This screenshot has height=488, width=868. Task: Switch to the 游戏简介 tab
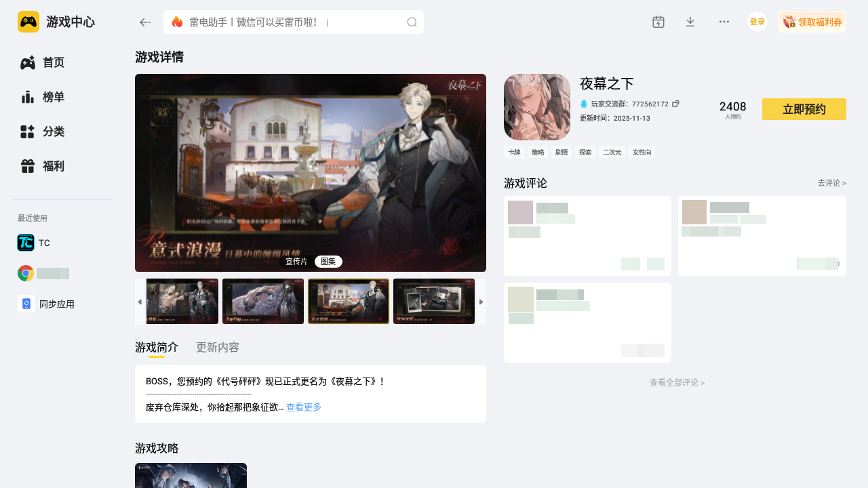click(156, 347)
